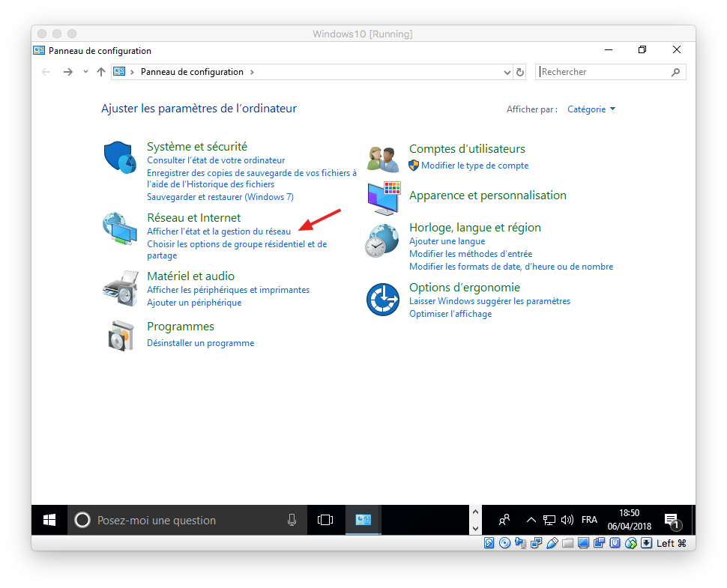Click the VirtualBox optical disc status icon

pos(505,543)
